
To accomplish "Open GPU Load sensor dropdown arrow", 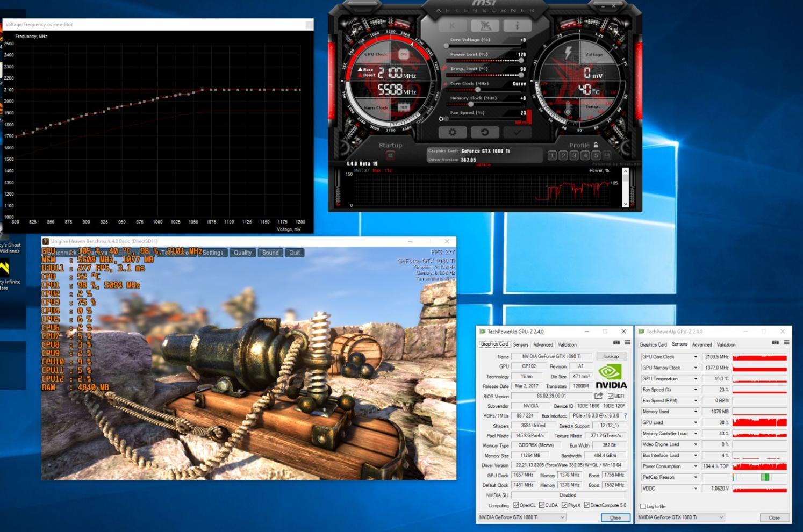I will (x=696, y=422).
